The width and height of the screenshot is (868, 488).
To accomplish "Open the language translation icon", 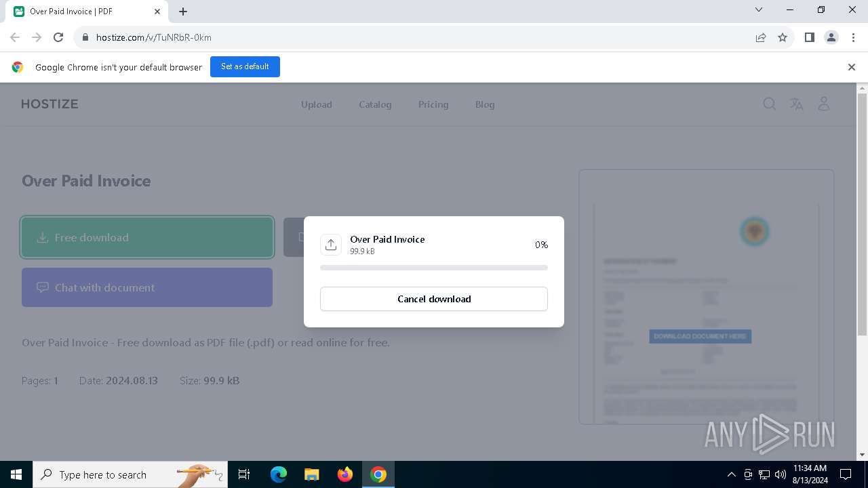I will click(x=797, y=104).
